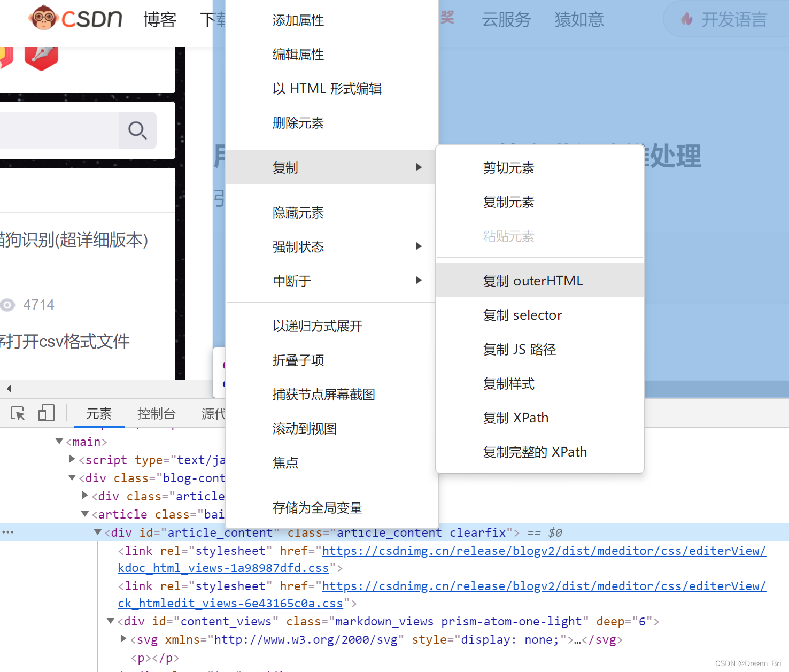Switch to the 控制台 DevTools tab
The height and width of the screenshot is (672, 789).
coord(157,413)
